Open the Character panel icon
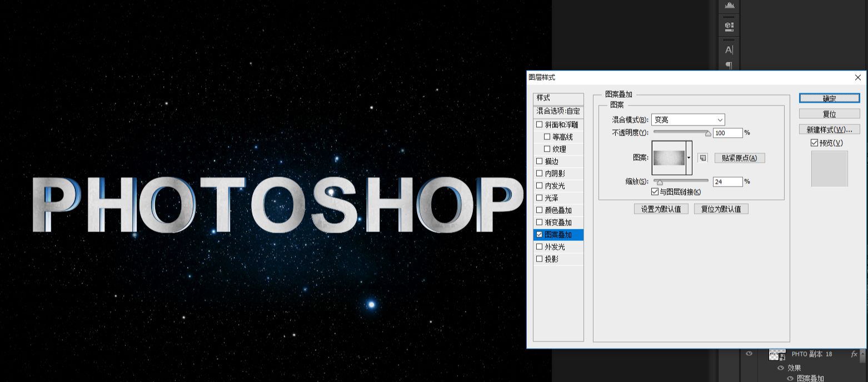 click(729, 50)
